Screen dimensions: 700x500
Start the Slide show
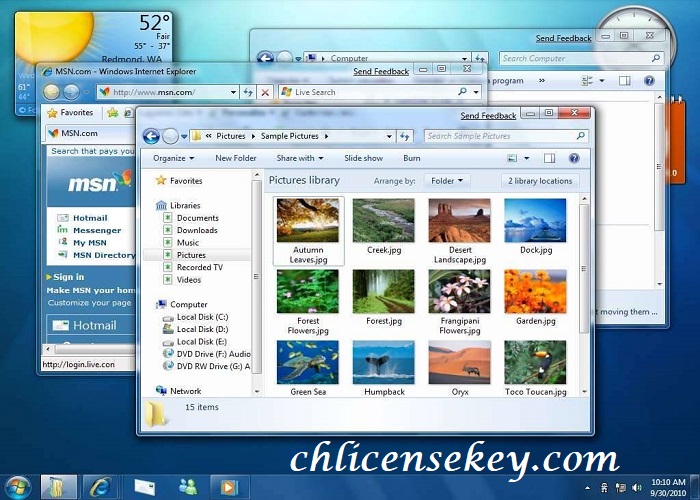(x=363, y=158)
